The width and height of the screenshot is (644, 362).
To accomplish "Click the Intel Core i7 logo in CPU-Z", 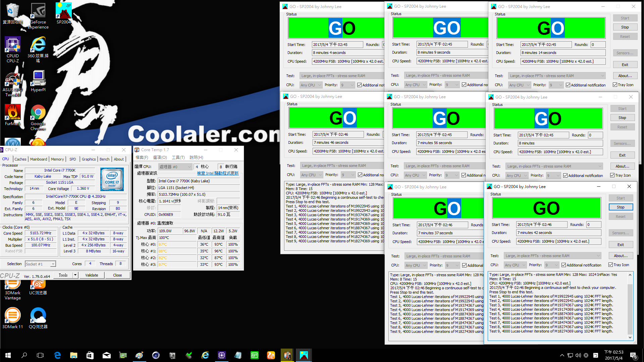I will click(x=112, y=179).
